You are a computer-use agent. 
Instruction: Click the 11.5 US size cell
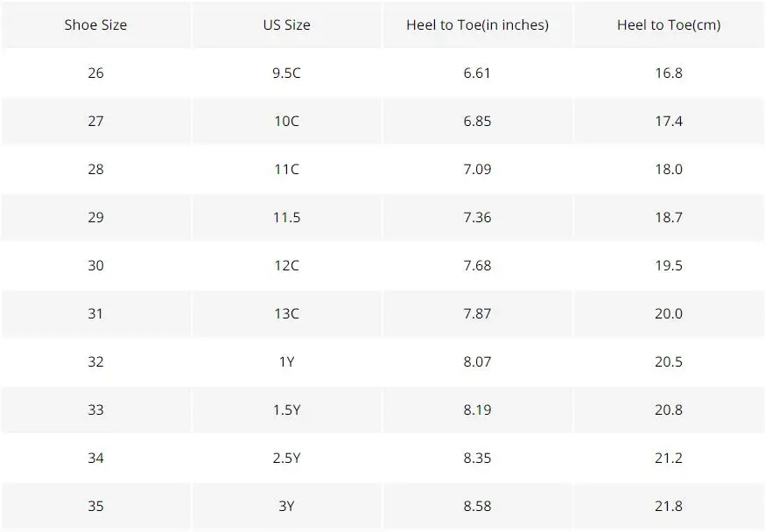(287, 218)
